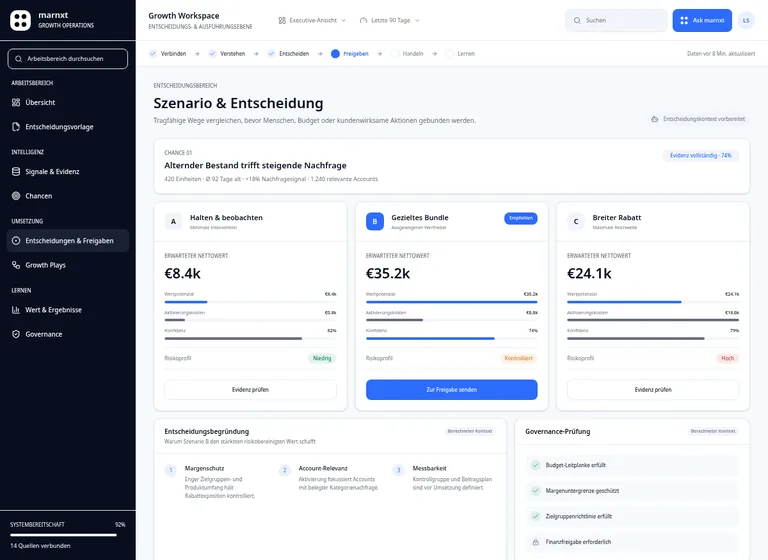
Task: Click the Suchen search field
Action: point(616,21)
